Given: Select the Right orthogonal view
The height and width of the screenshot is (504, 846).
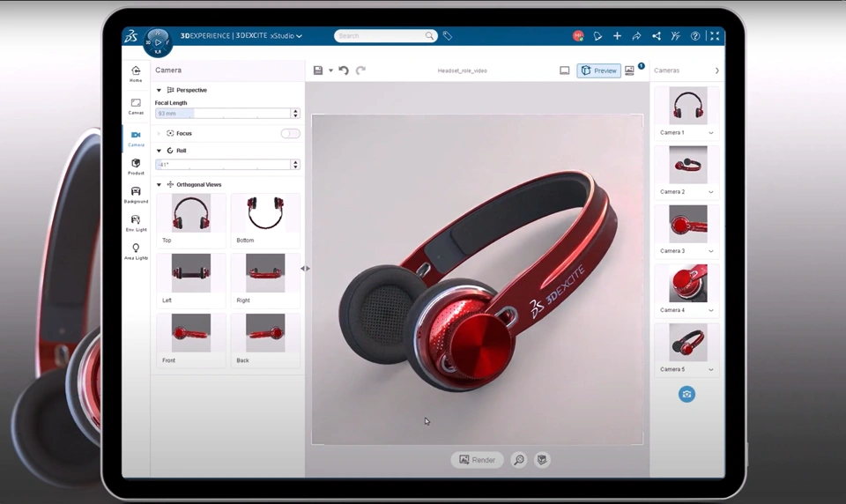Looking at the screenshot, I should click(265, 280).
